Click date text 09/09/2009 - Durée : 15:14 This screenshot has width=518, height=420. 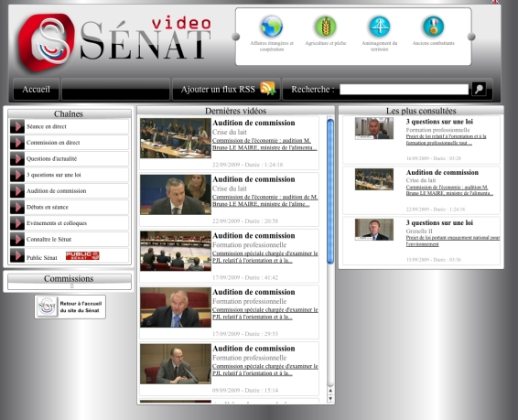(245, 391)
